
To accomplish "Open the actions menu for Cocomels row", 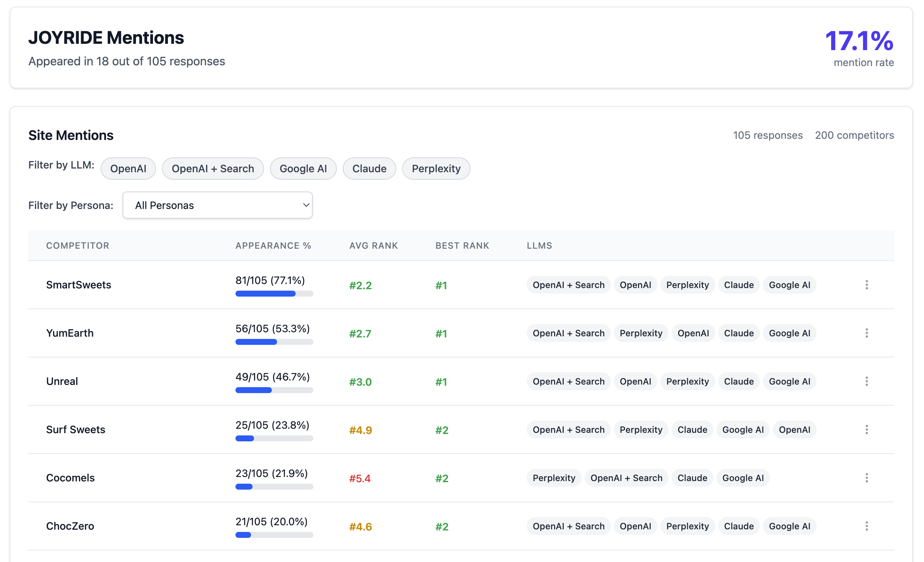I will 867,478.
